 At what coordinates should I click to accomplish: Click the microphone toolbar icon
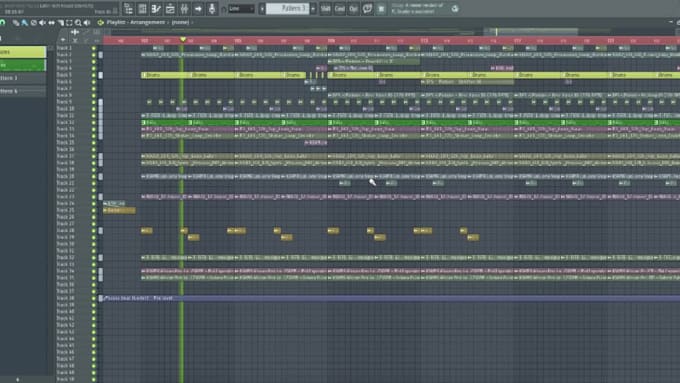pos(212,9)
